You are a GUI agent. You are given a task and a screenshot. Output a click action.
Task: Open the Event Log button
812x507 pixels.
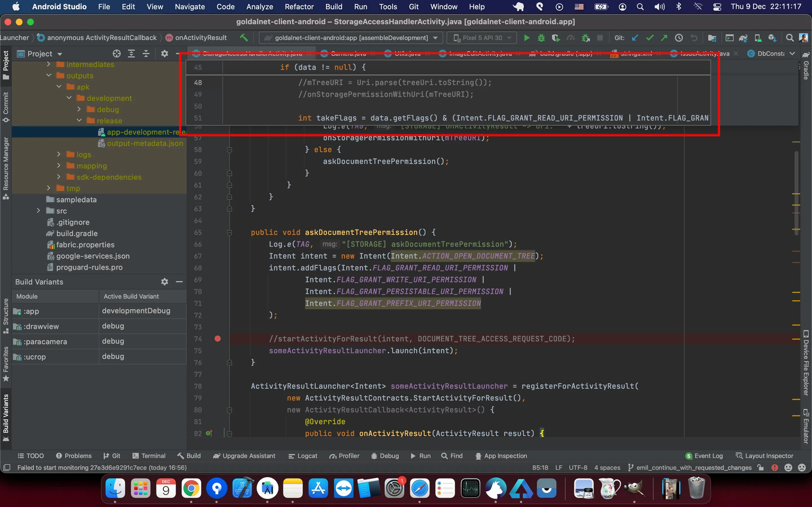704,456
